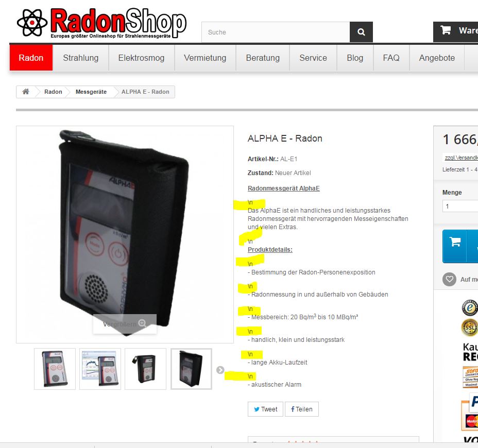Click the SSL security seal
Viewport: 478px width, 448px height.
[470, 328]
